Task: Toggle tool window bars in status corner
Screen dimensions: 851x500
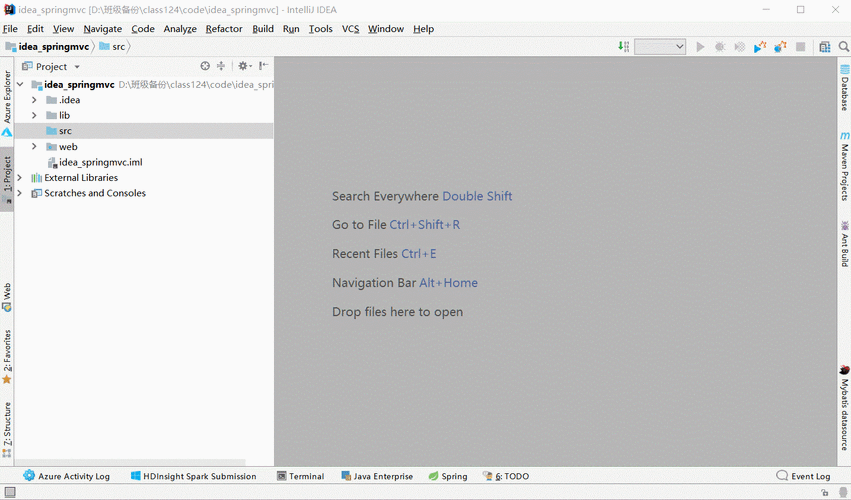Action: click(x=8, y=492)
